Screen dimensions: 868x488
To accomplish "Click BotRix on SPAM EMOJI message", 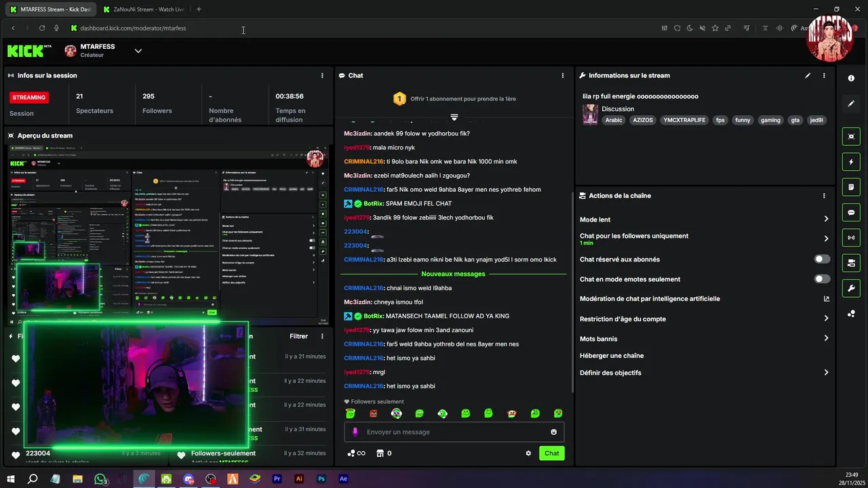I will tap(374, 203).
